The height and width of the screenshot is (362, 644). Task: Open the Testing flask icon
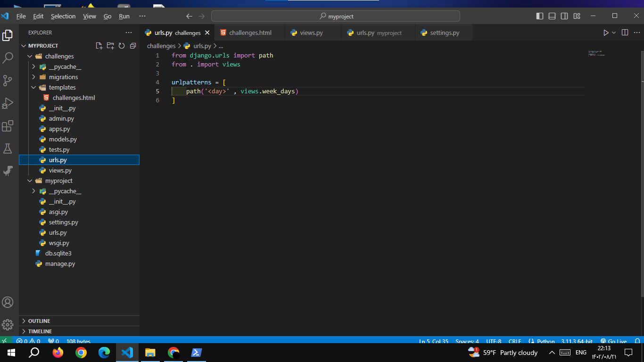[8, 148]
